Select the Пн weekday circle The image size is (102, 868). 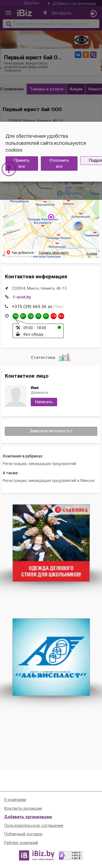pos(16,316)
